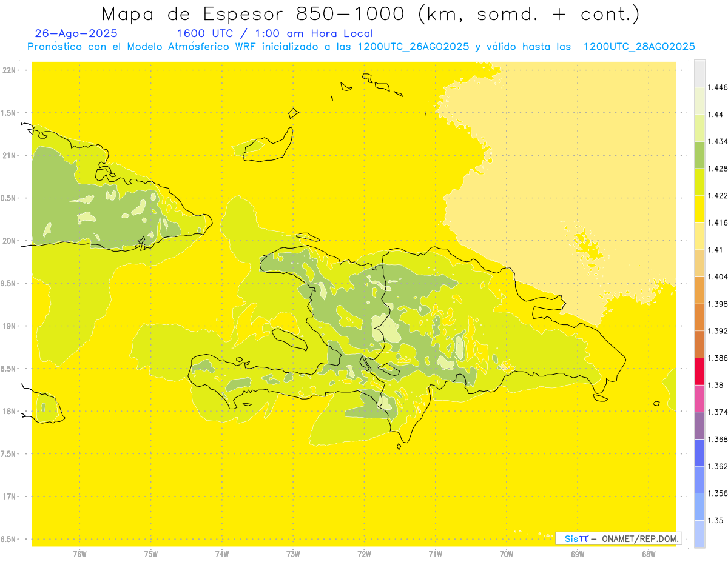Click the legend value "1.428"

coord(718,169)
